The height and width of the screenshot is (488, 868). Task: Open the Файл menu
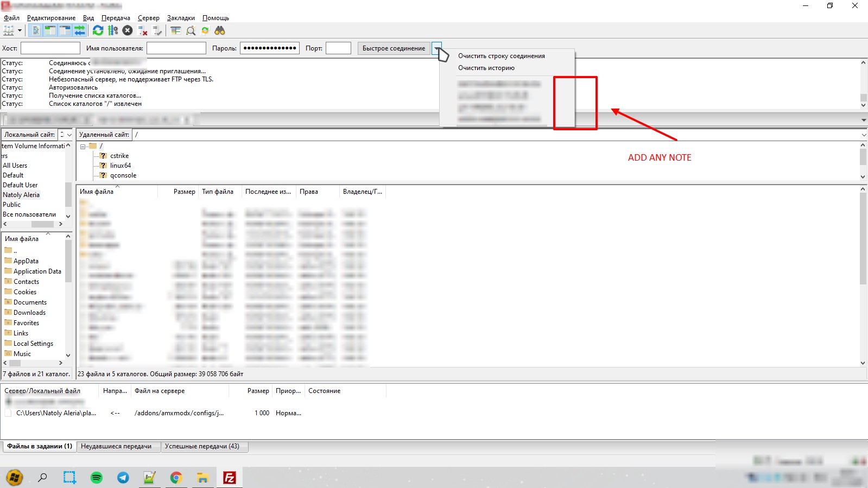pyautogui.click(x=11, y=18)
